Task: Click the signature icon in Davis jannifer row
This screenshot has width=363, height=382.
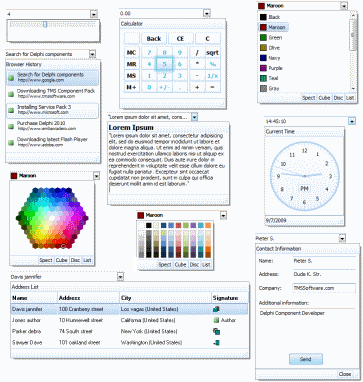Action: (x=216, y=309)
